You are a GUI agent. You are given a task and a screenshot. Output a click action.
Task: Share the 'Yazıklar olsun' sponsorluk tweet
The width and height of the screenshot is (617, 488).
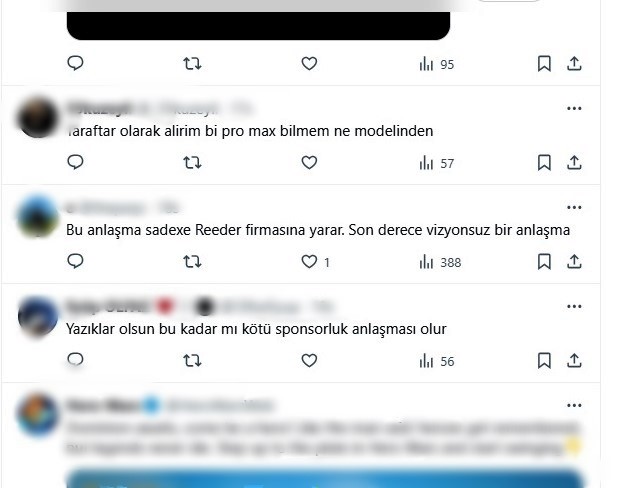pos(574,360)
